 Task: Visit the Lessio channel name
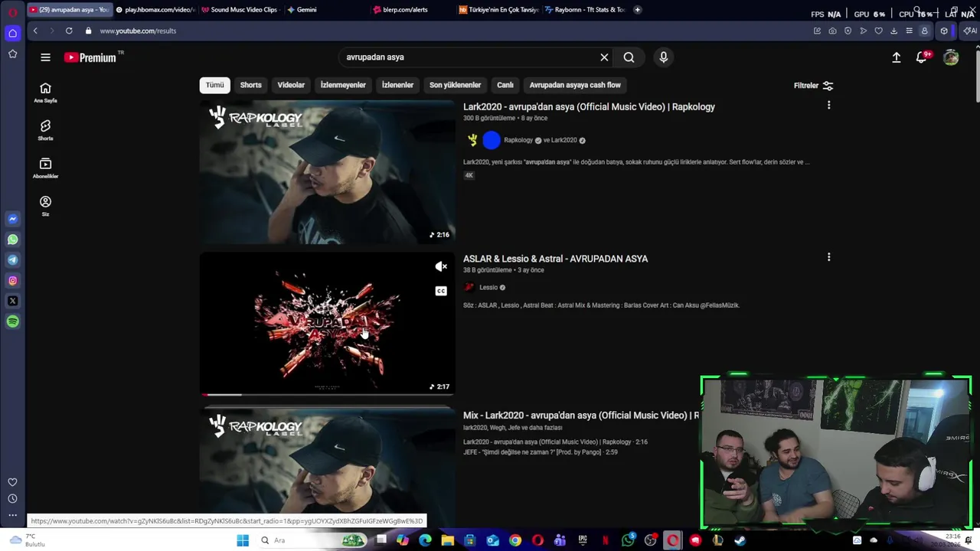pyautogui.click(x=488, y=288)
